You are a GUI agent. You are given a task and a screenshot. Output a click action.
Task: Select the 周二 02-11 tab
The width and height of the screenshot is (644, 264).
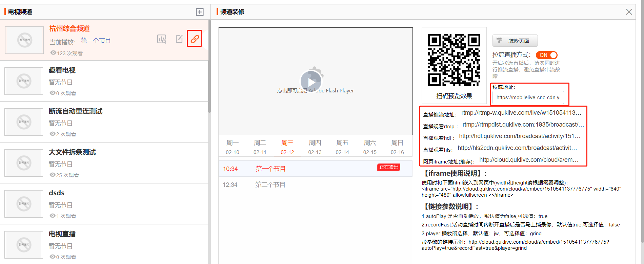click(260, 147)
